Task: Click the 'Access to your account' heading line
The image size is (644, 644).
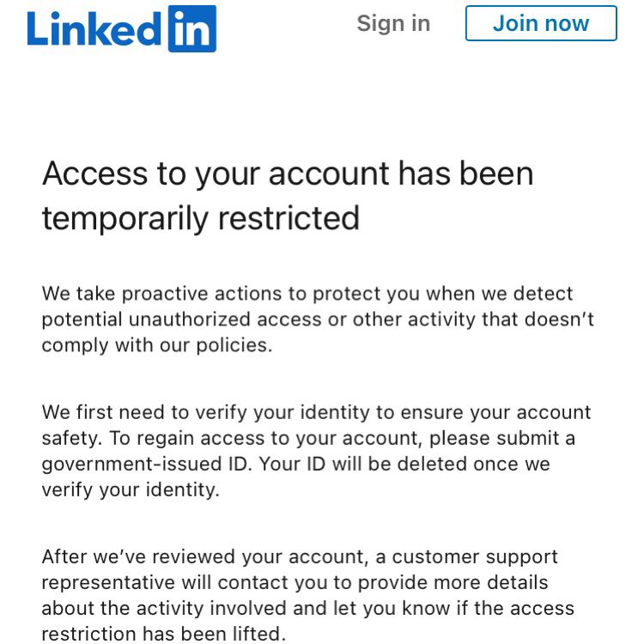Action: pyautogui.click(x=288, y=173)
